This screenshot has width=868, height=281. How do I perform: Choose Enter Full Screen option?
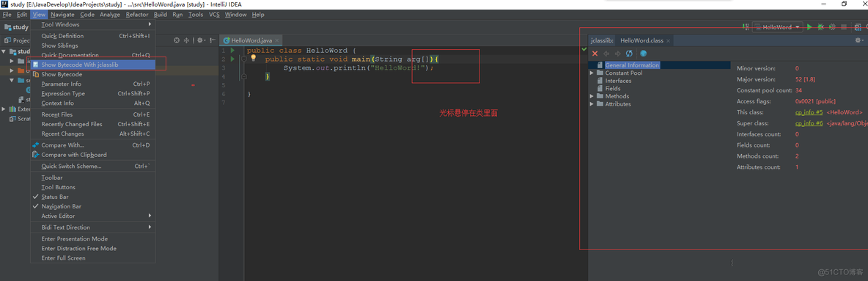coord(93,258)
